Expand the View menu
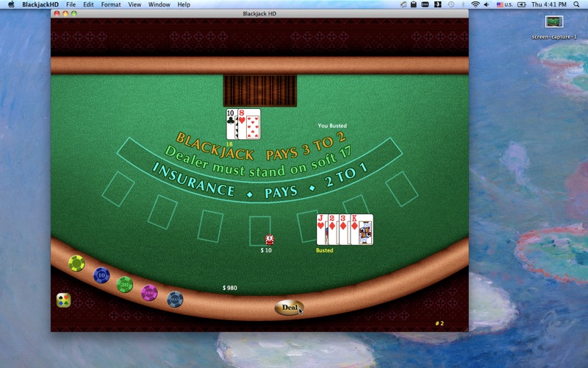Image resolution: width=588 pixels, height=368 pixels. pyautogui.click(x=135, y=4)
